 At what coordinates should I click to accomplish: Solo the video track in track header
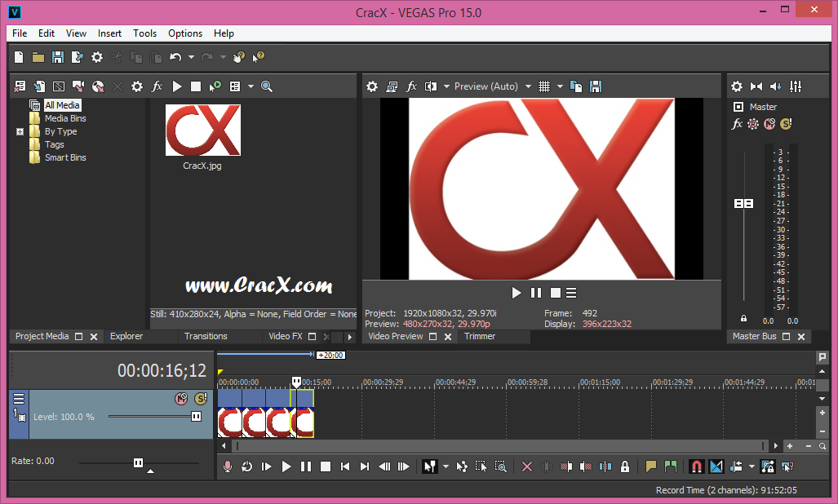[201, 398]
